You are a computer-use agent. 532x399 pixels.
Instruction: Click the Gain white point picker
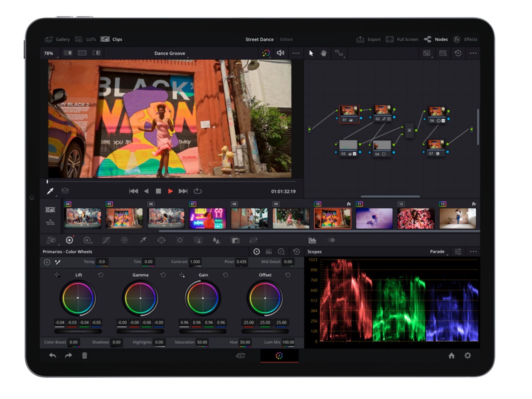click(182, 275)
